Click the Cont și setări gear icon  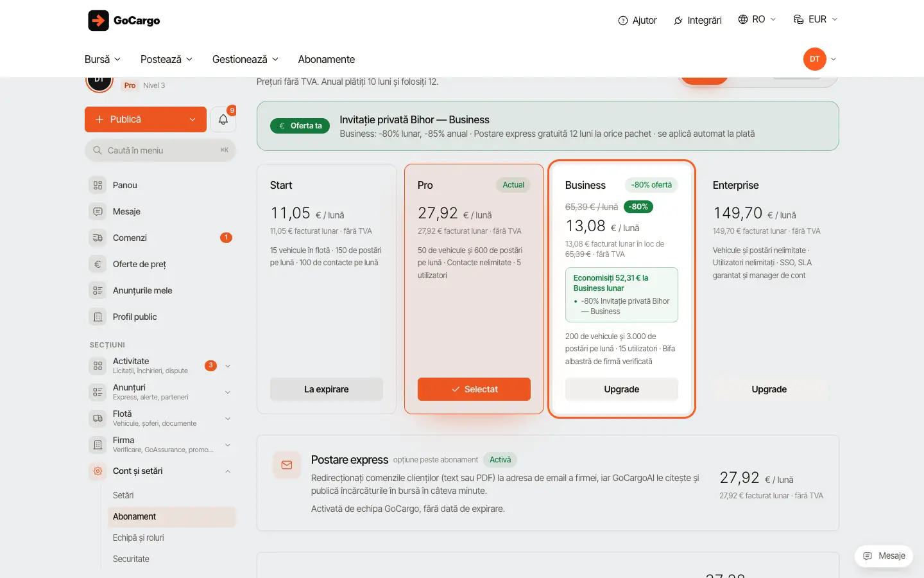click(98, 471)
